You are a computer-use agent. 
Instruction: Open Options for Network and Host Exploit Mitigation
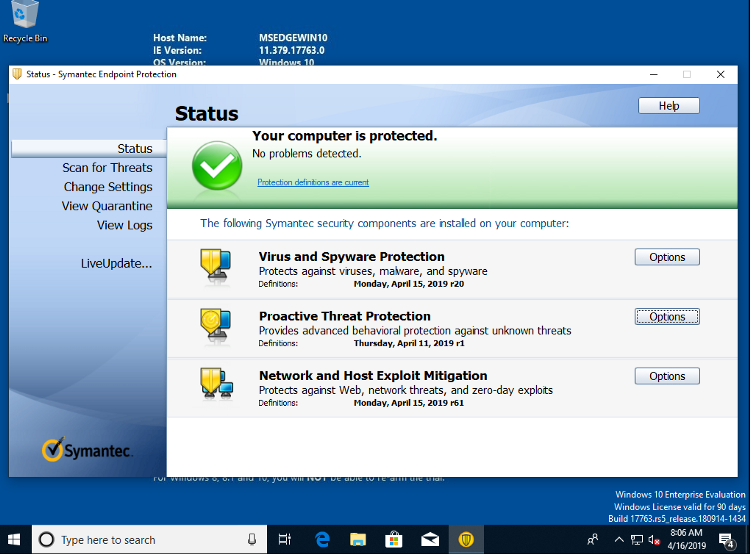pos(667,376)
